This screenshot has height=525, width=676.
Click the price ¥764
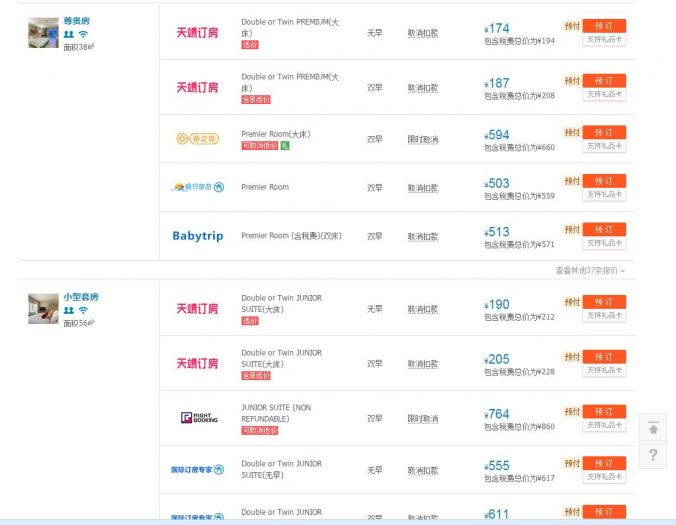pos(497,414)
